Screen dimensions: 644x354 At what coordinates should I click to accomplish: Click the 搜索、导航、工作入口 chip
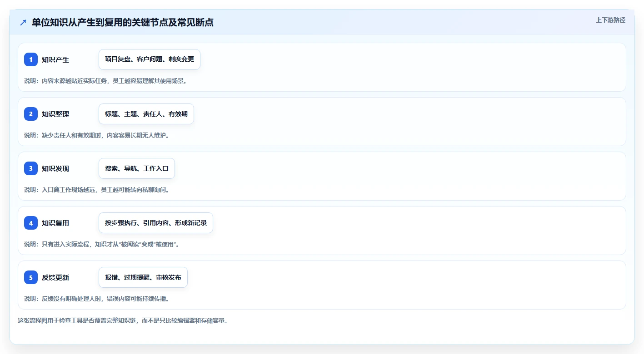[137, 168]
